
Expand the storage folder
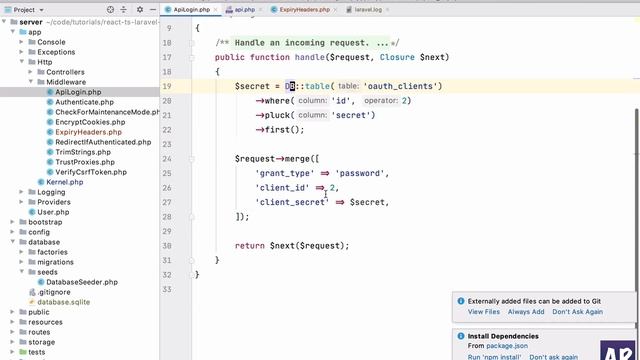(x=13, y=342)
